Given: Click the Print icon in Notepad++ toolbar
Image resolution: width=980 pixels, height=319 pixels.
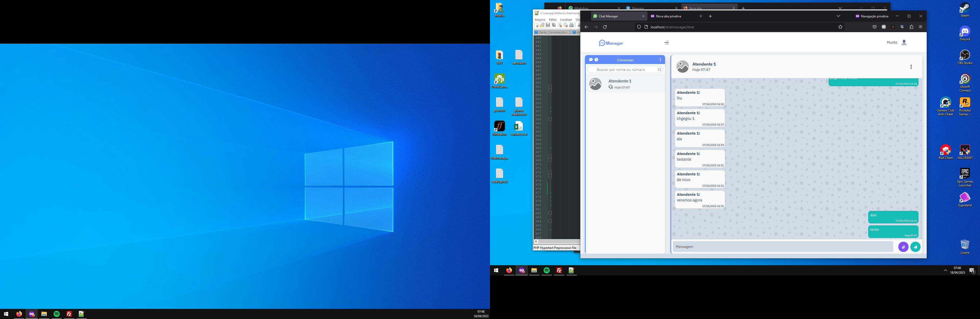Looking at the screenshot, I should point(571,25).
